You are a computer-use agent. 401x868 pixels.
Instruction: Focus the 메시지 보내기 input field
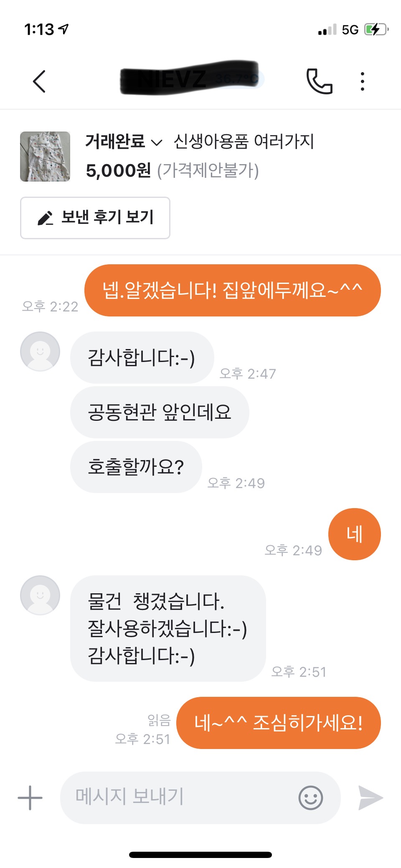coord(180,797)
